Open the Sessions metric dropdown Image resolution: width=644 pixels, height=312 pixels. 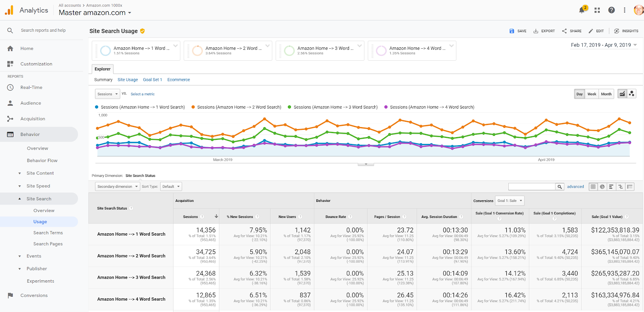pyautogui.click(x=107, y=94)
